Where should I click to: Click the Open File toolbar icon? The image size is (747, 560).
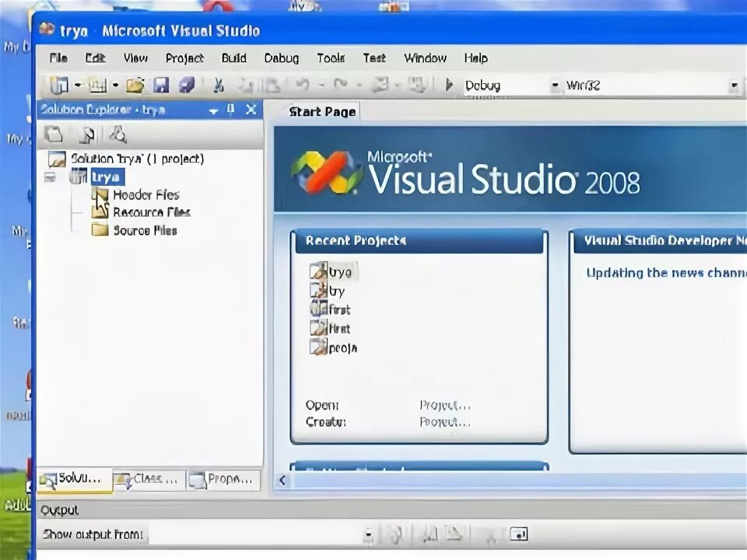pos(135,86)
